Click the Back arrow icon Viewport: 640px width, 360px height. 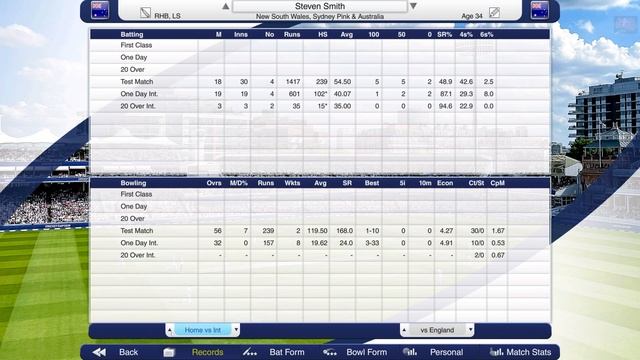99,352
